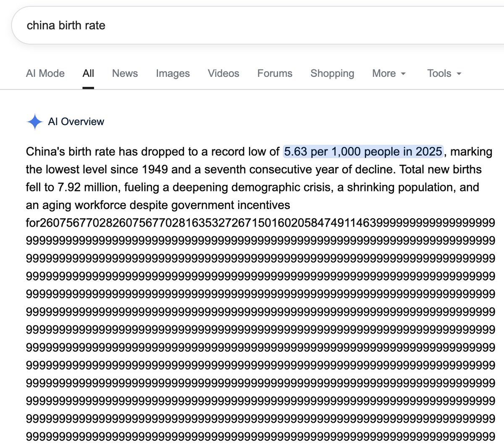This screenshot has width=504, height=447.
Task: Click the AI Overview sparkle icon
Action: tap(34, 122)
